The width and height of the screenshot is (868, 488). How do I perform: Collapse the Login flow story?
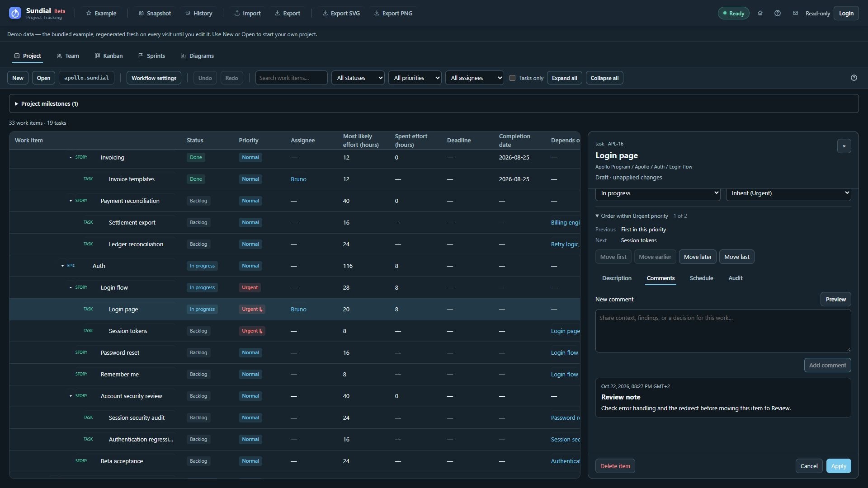(x=71, y=287)
